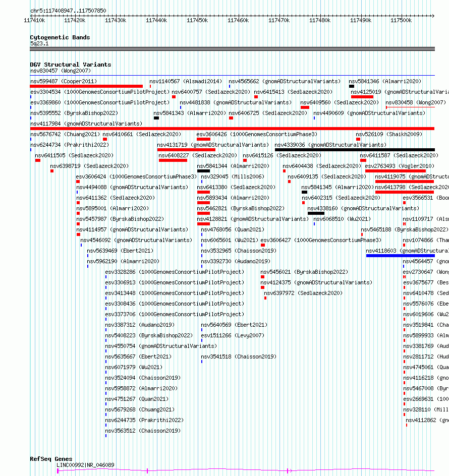The width and height of the screenshot is (449, 476).
Task: Open nsv6404438 (Sedlazeck2020) label
Action: pyautogui.click(x=322, y=166)
